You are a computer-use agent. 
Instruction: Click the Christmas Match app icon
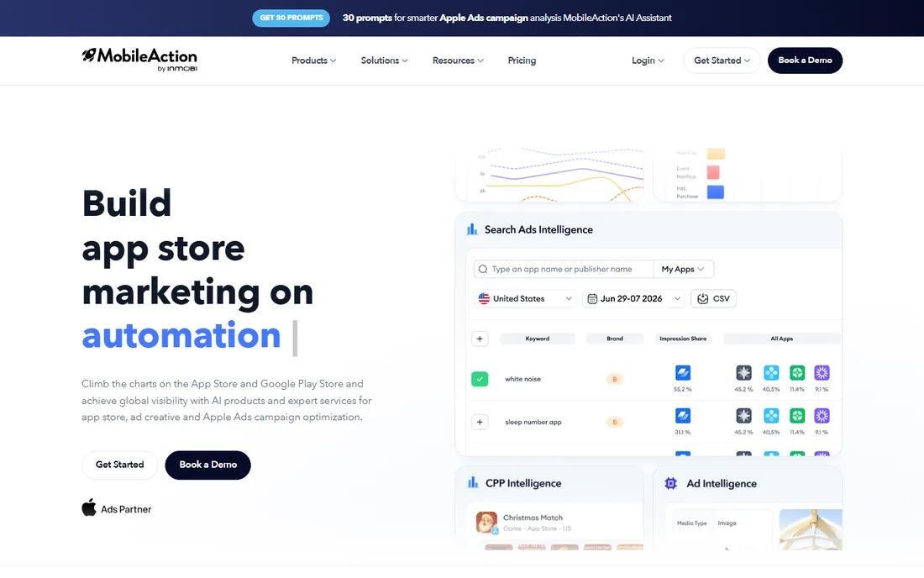[x=486, y=522]
